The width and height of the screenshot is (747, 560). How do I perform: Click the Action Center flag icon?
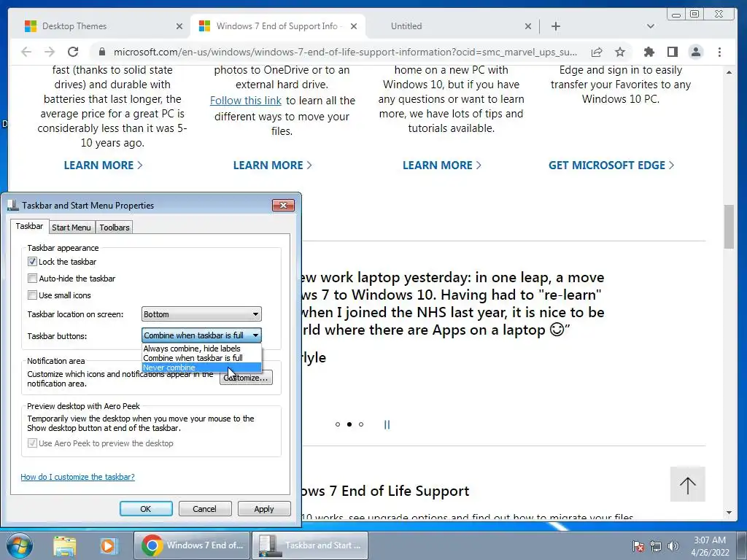tap(638, 546)
